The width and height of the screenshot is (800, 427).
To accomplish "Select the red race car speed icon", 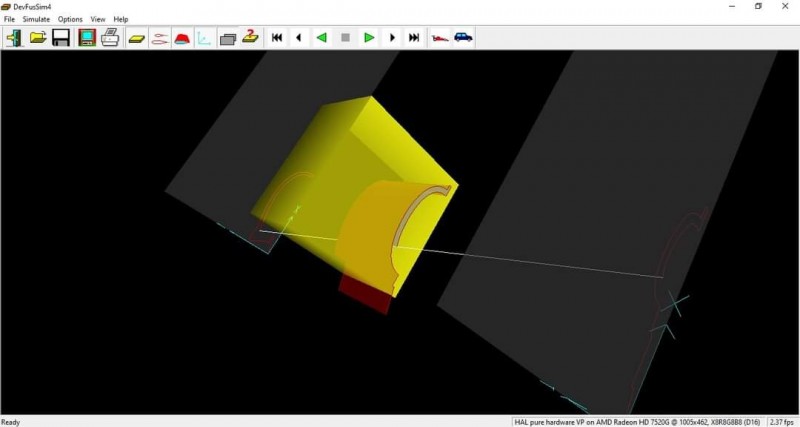I will (440, 38).
